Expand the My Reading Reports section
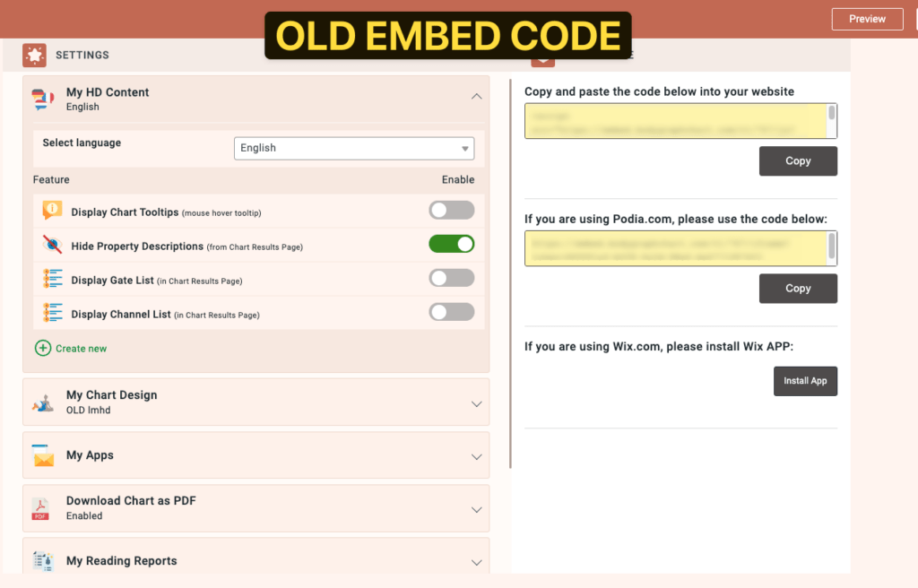The image size is (918, 588). (x=477, y=562)
